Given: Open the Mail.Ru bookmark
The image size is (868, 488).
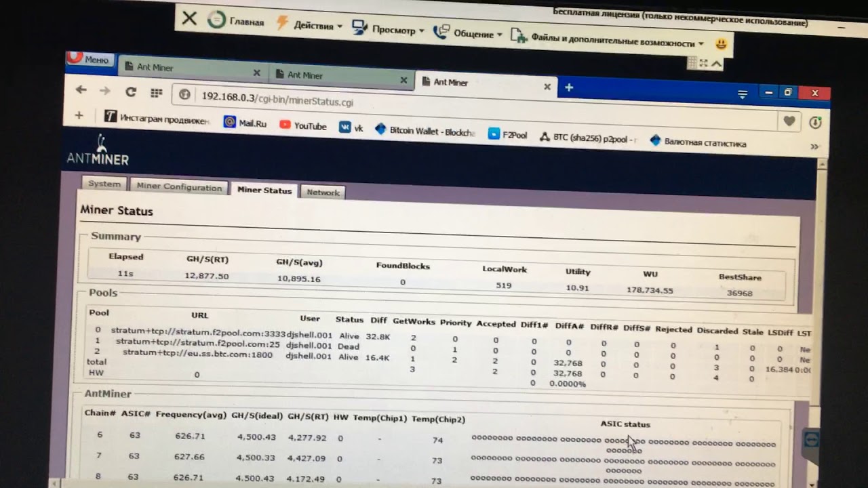Looking at the screenshot, I should coord(245,123).
